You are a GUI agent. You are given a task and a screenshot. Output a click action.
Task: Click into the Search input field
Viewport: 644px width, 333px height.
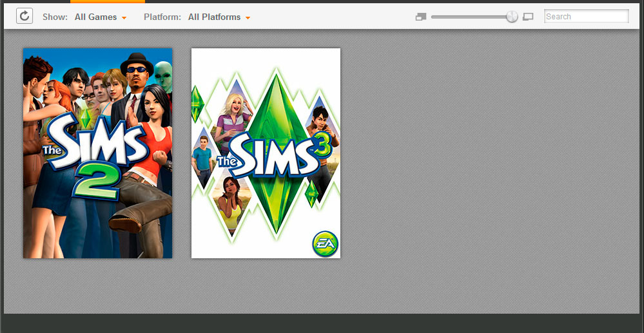pyautogui.click(x=587, y=16)
